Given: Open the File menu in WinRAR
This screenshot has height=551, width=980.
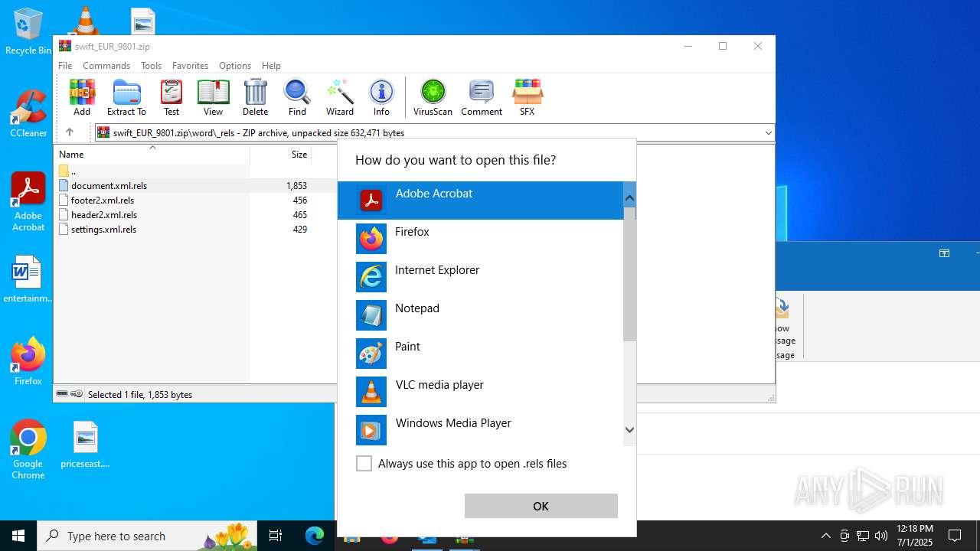Looking at the screenshot, I should click(65, 66).
